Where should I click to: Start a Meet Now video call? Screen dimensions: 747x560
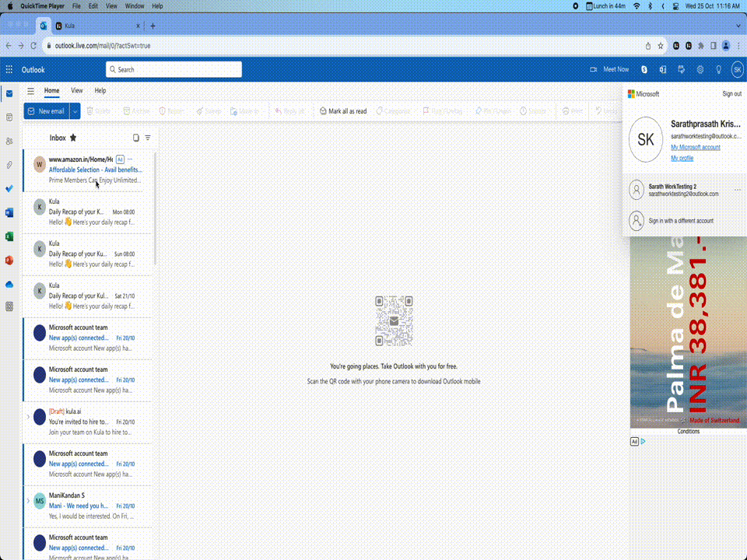609,69
